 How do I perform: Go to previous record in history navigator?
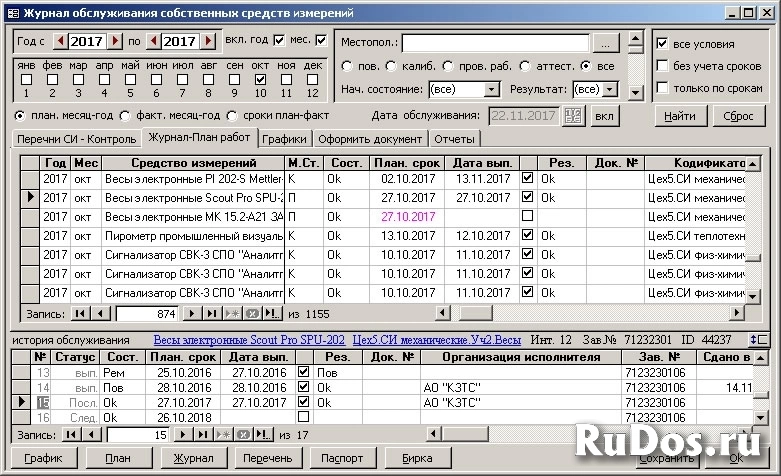[x=91, y=434]
